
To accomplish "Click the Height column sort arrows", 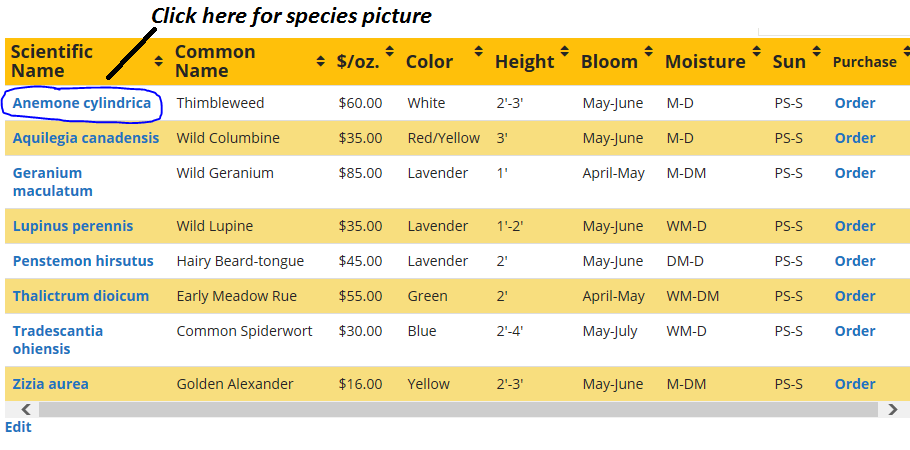I will pyautogui.click(x=564, y=51).
